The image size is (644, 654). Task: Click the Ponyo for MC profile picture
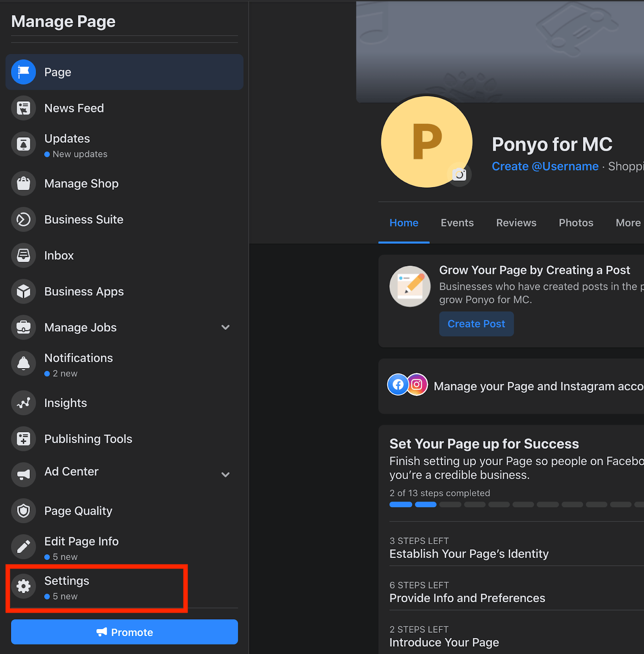pos(427,142)
